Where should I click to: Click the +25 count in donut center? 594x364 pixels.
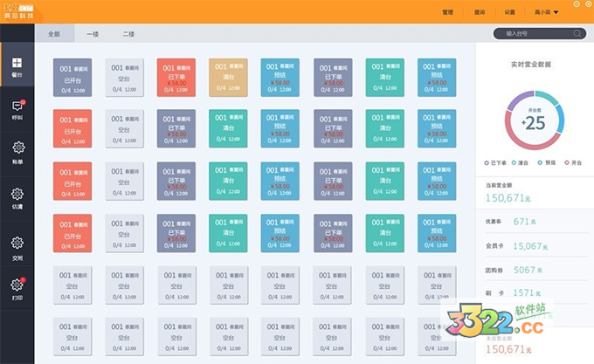(x=534, y=122)
